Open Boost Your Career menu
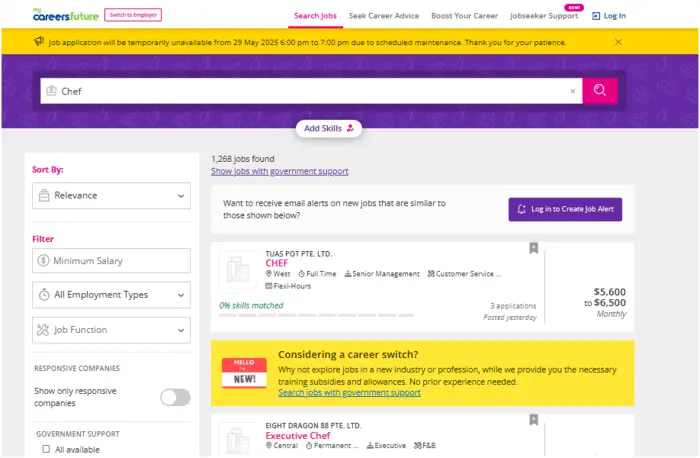Screen dimensions: 700x458 coord(464,16)
